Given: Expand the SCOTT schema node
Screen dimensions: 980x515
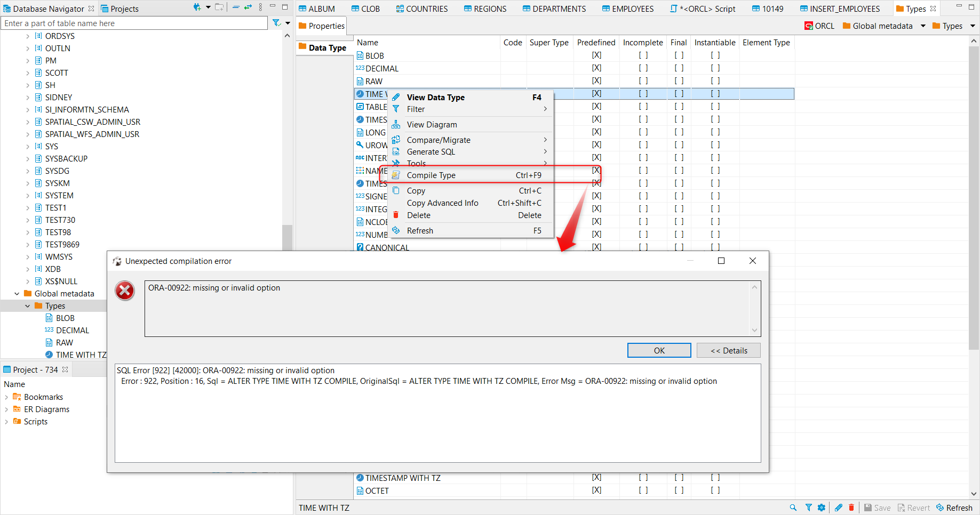Looking at the screenshot, I should click(x=28, y=73).
